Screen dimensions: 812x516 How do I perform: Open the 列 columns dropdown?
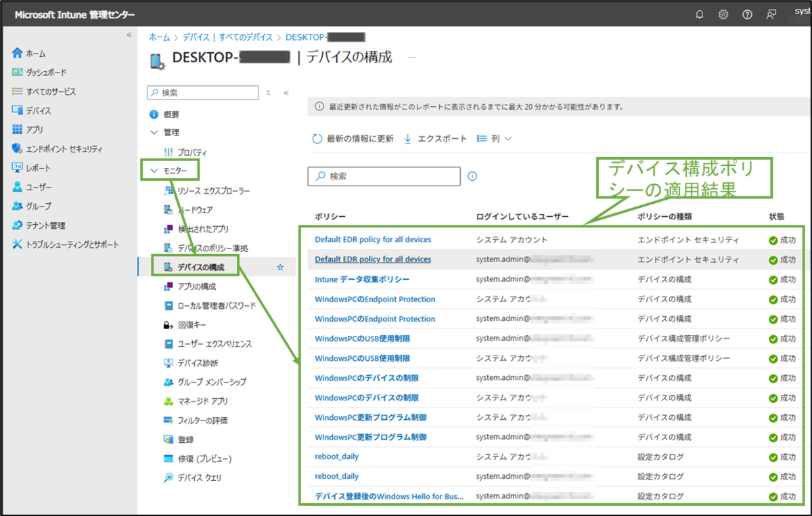tap(494, 139)
